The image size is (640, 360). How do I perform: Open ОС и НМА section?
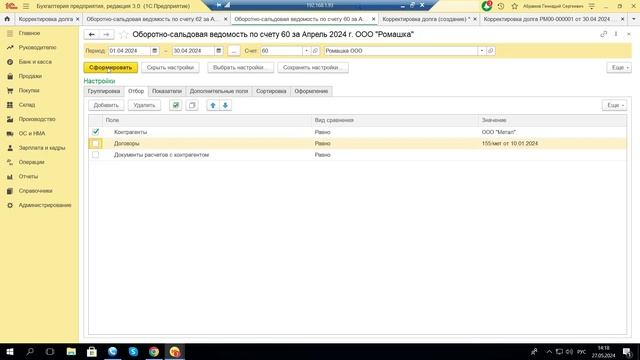tap(32, 133)
